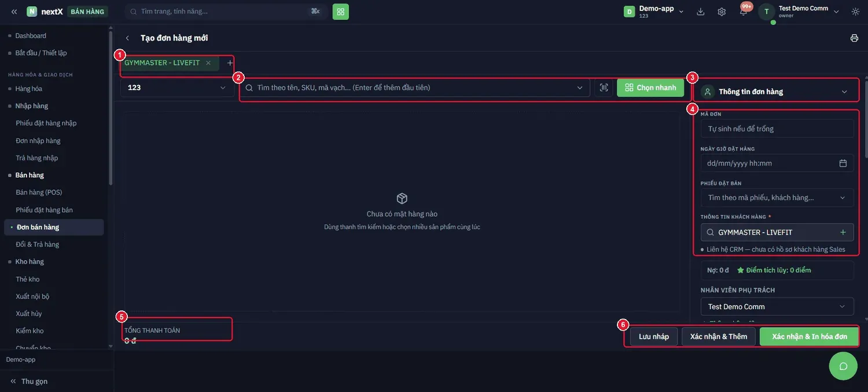Focus the Mã đơn input field

click(777, 129)
